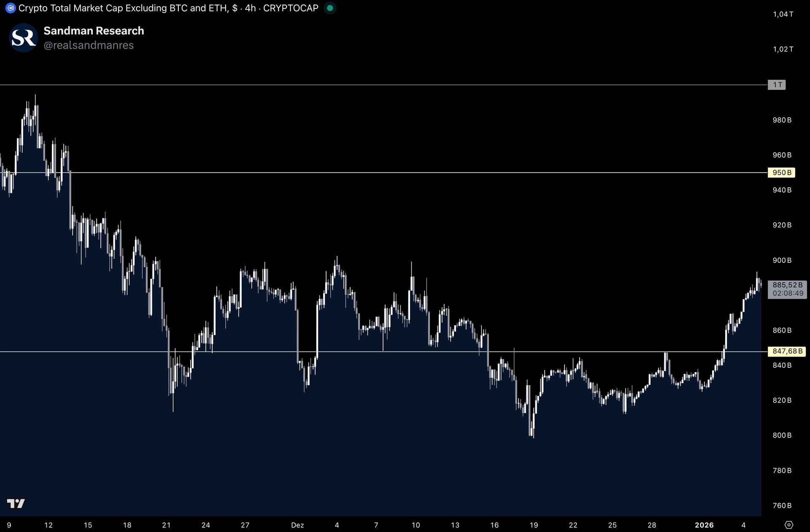The image size is (810, 532).
Task: Click the current price 885,52 B label
Action: (787, 285)
